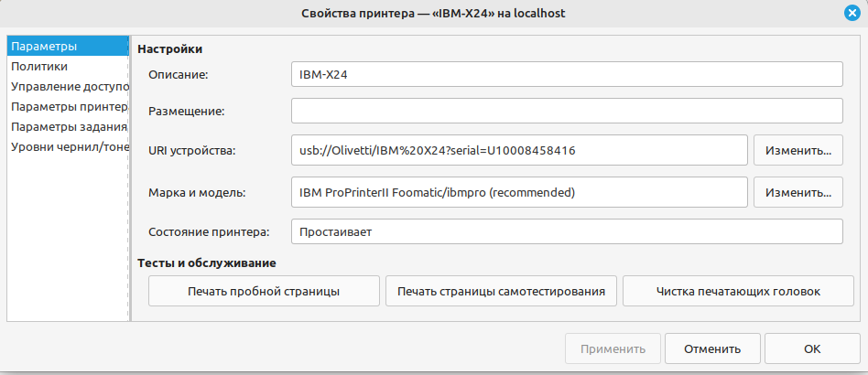Select Параметры принтера in sidebar
The image size is (868, 375).
click(68, 107)
